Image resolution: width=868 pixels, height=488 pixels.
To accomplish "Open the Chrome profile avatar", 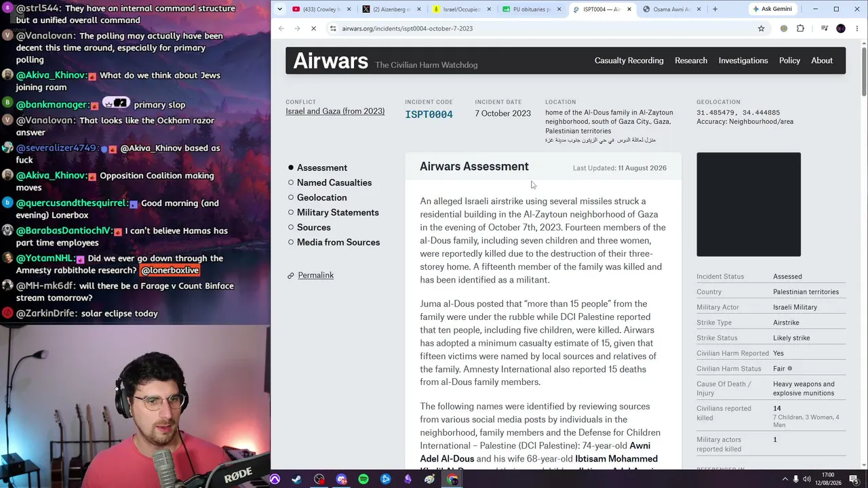I will click(841, 28).
